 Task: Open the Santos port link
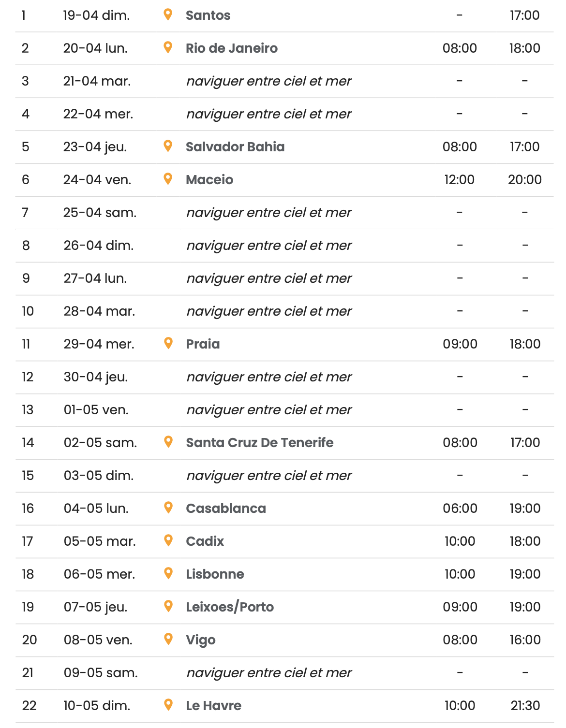click(x=208, y=15)
